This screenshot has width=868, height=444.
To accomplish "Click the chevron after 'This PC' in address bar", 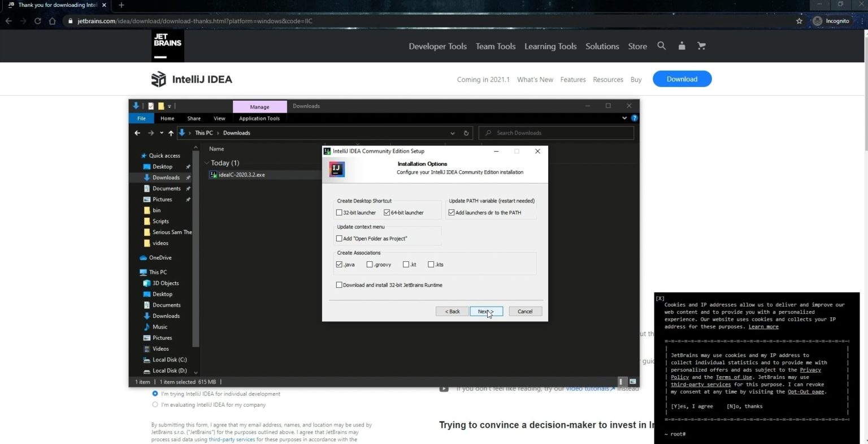I will 218,133.
